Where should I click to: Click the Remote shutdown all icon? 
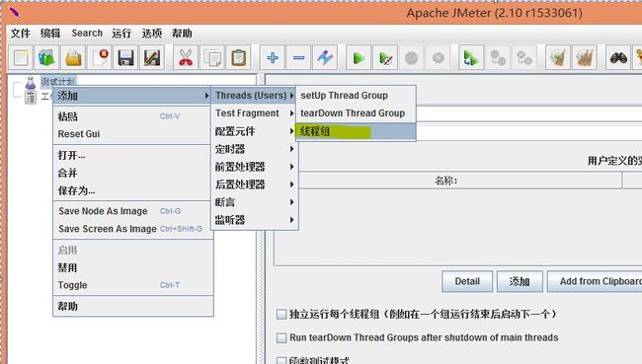[x=524, y=57]
